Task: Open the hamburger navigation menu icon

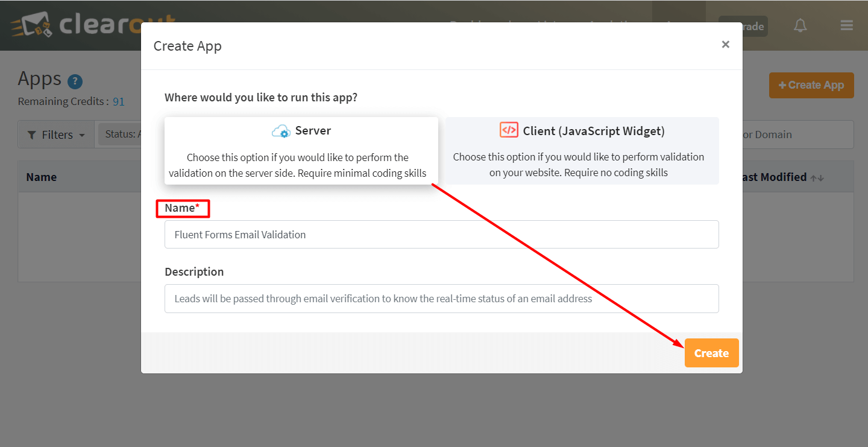Action: (x=846, y=25)
